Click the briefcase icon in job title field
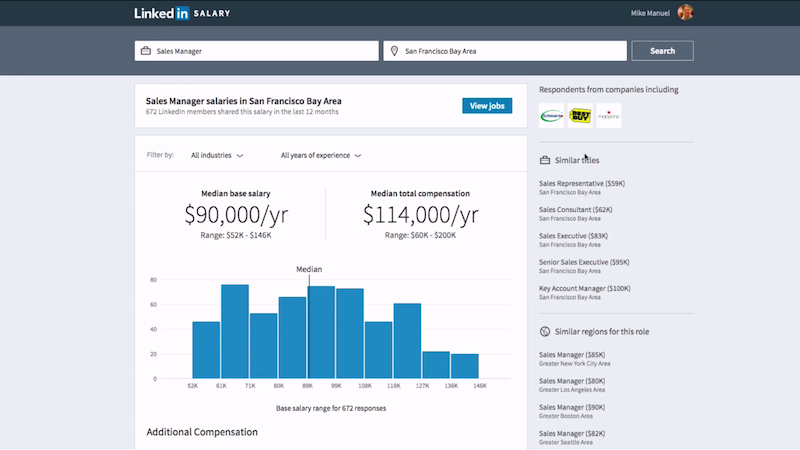The image size is (800, 450). (146, 51)
